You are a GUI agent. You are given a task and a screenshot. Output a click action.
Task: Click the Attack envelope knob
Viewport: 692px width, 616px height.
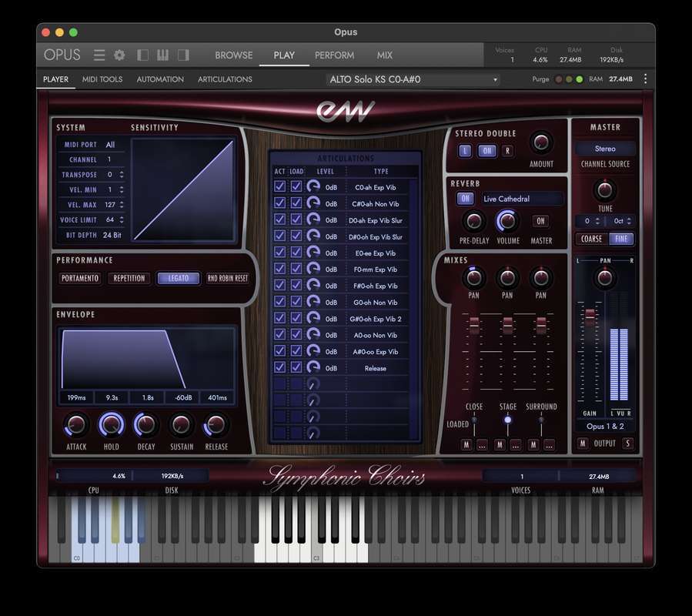coord(76,424)
